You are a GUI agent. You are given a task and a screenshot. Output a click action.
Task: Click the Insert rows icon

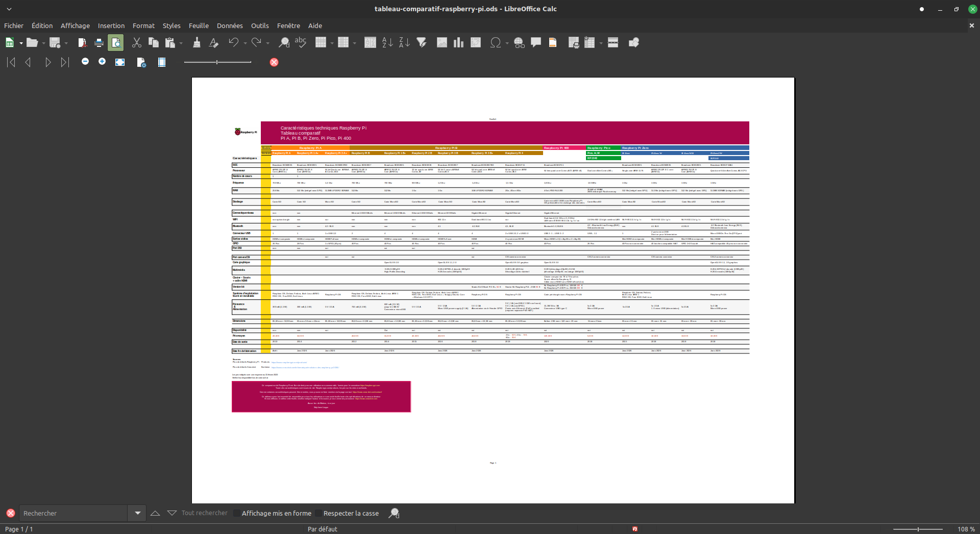click(321, 43)
